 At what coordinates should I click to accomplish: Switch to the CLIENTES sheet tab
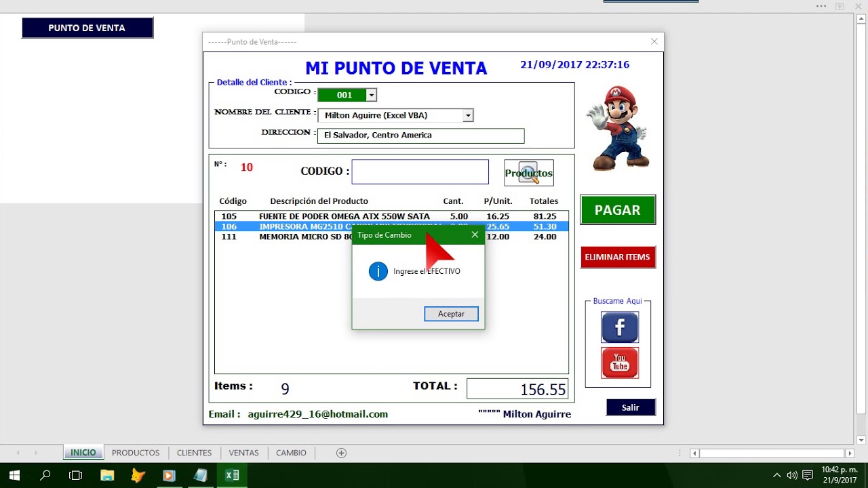(194, 453)
